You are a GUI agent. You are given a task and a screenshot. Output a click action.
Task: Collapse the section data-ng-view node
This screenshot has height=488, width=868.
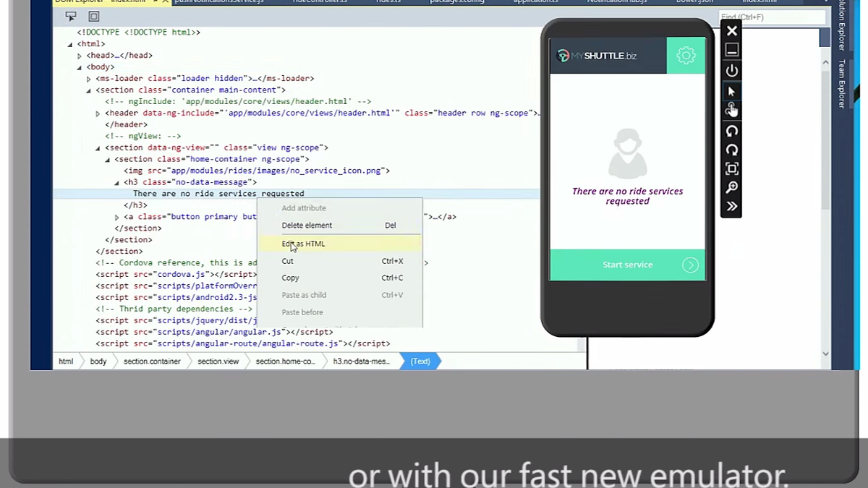(x=98, y=148)
